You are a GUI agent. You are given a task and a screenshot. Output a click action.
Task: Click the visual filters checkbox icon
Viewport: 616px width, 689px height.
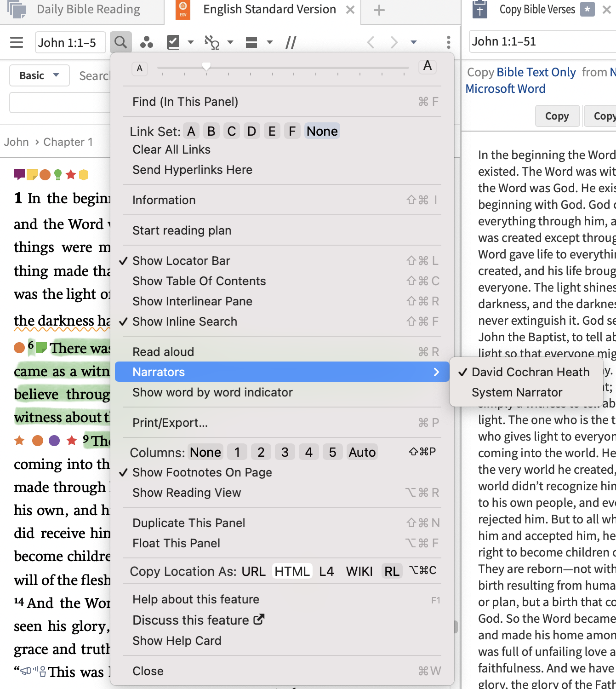[x=173, y=42]
